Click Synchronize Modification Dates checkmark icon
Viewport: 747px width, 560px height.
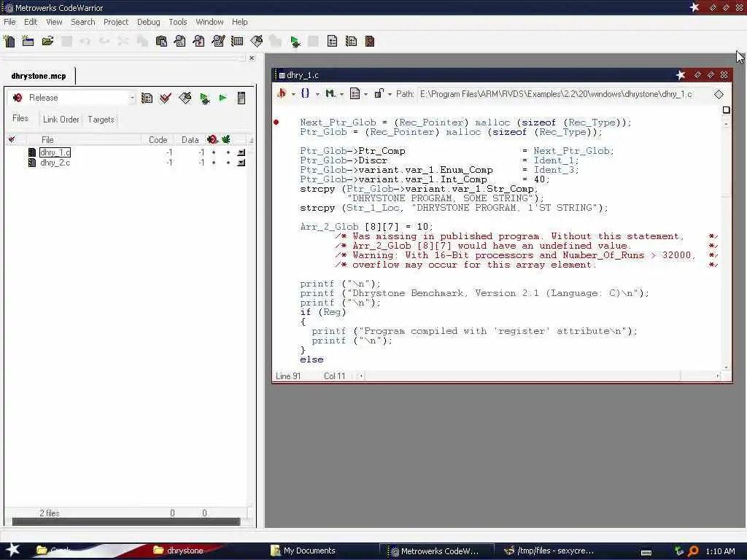[166, 98]
